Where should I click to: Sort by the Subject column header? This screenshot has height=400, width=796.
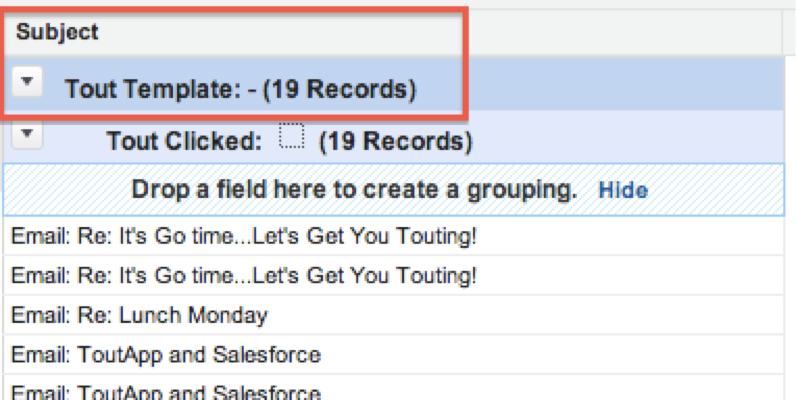point(57,32)
